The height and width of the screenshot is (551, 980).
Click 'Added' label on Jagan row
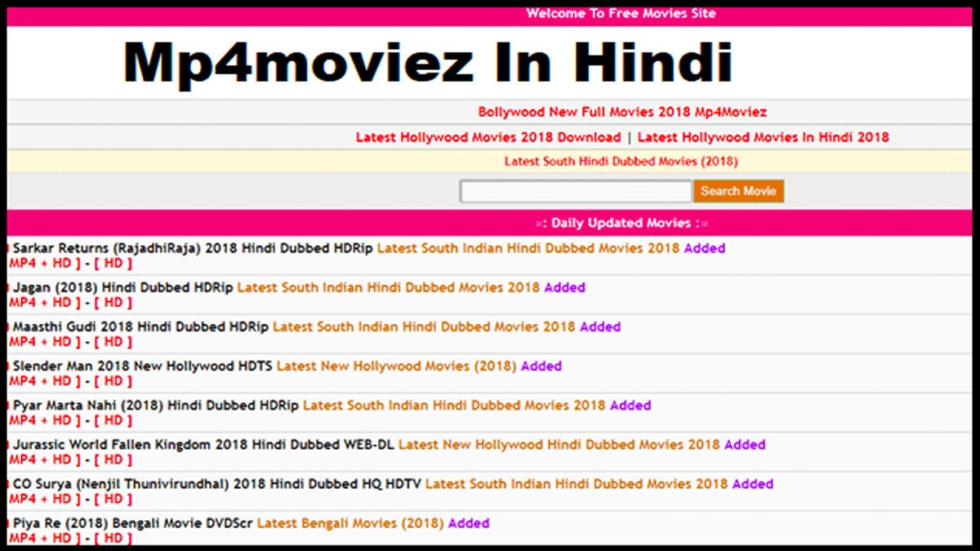[x=565, y=287]
